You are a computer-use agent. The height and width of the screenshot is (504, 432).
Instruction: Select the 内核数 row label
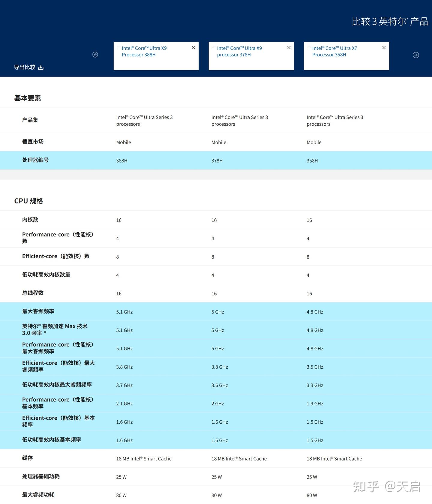point(30,220)
